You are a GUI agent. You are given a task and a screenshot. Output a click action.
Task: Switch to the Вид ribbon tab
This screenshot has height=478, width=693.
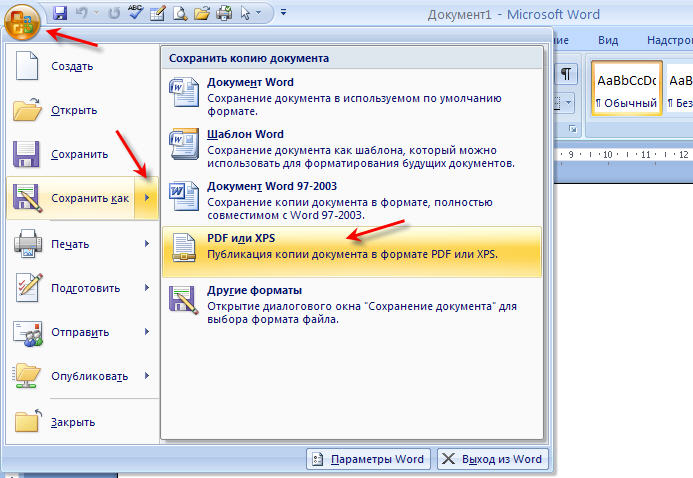608,40
